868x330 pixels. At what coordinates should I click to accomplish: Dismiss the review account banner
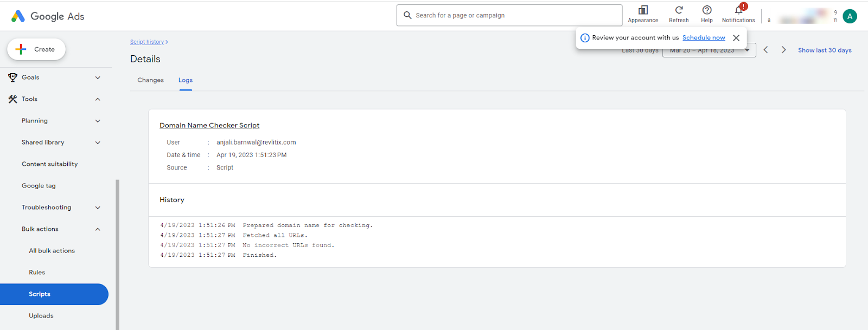(x=736, y=38)
